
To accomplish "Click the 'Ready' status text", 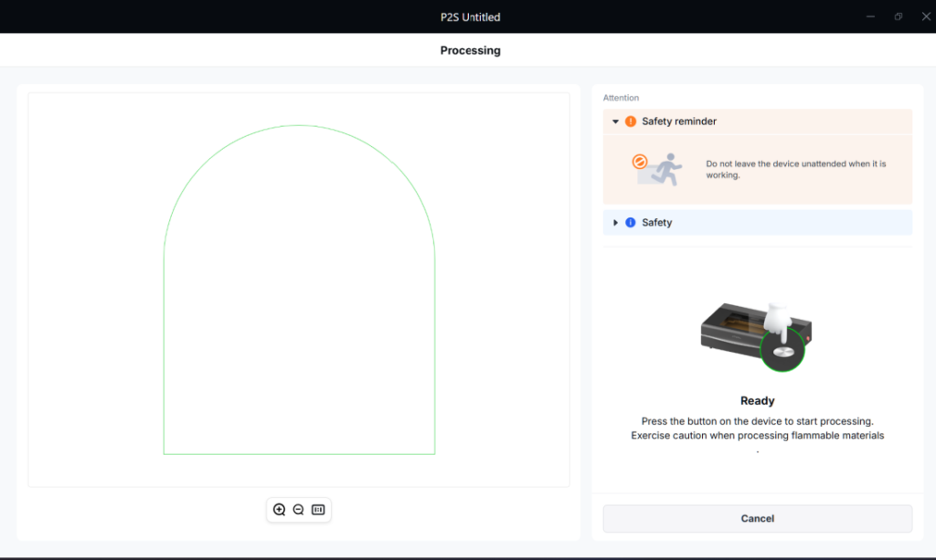I will [758, 401].
